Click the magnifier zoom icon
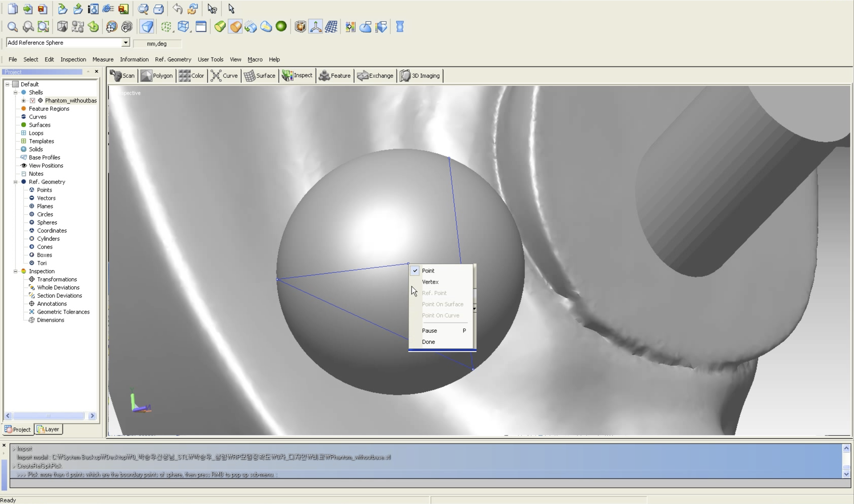854x504 pixels. pyautogui.click(x=13, y=27)
